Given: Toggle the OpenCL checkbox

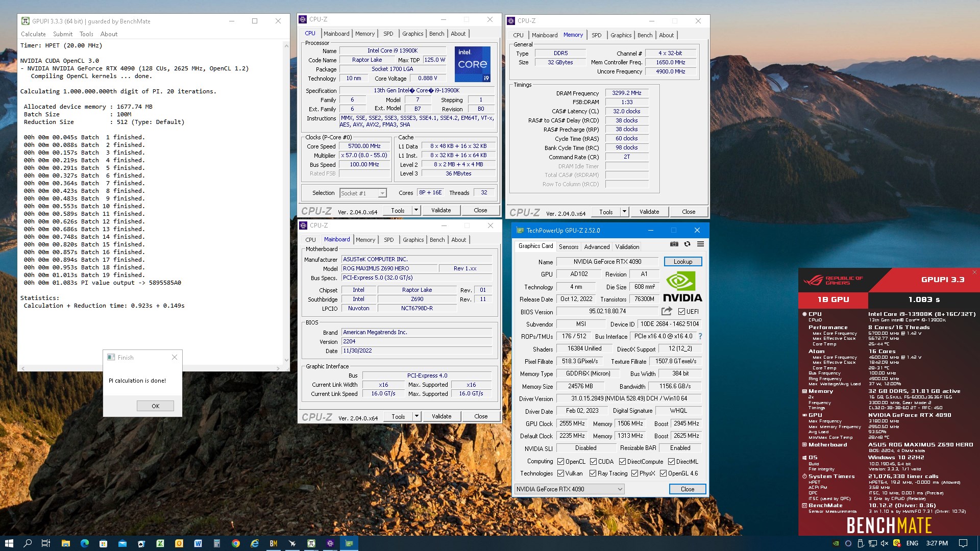Looking at the screenshot, I should (560, 461).
